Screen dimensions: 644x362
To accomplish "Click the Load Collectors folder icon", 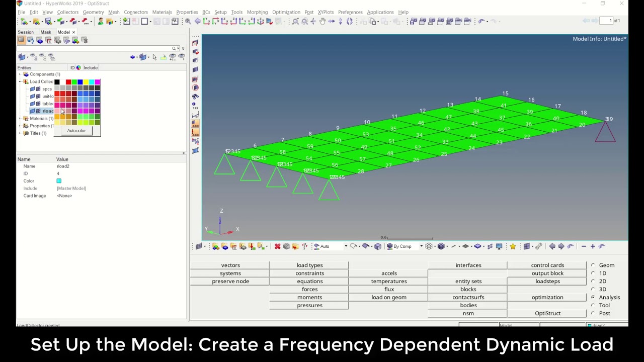I will point(26,81).
